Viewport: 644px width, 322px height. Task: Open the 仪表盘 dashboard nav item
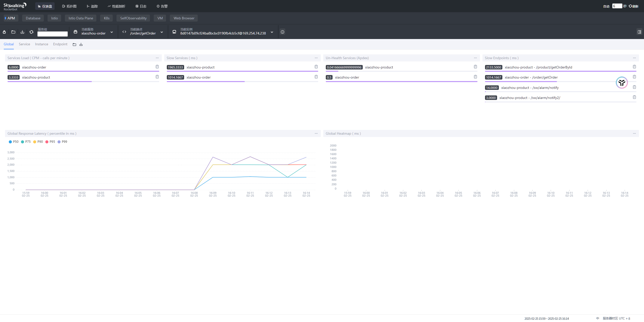click(x=45, y=6)
